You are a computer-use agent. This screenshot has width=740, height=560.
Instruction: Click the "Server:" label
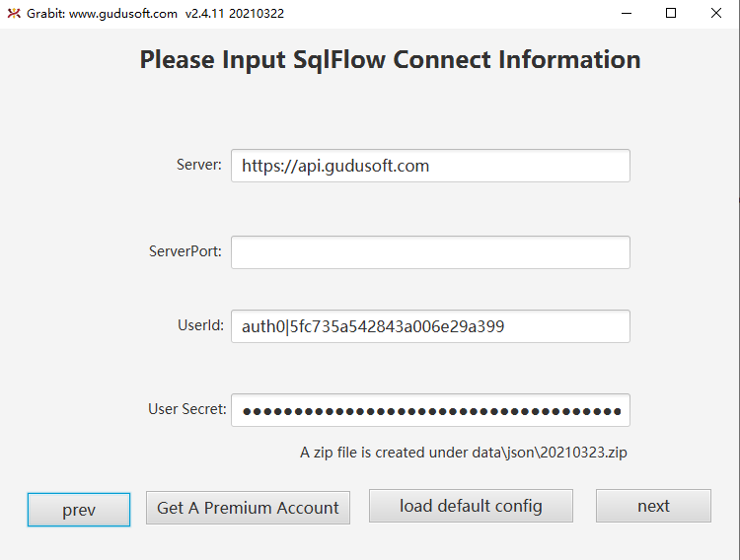[x=199, y=165]
